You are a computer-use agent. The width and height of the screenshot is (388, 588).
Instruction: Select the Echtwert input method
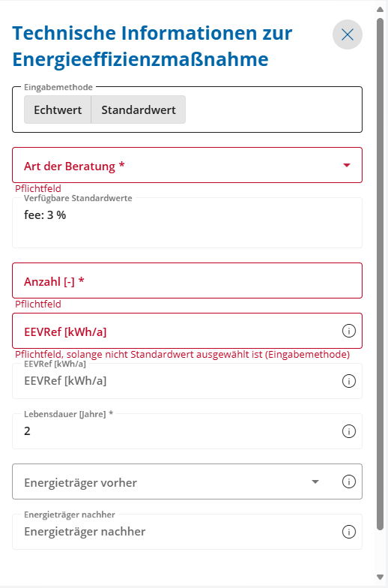click(58, 109)
